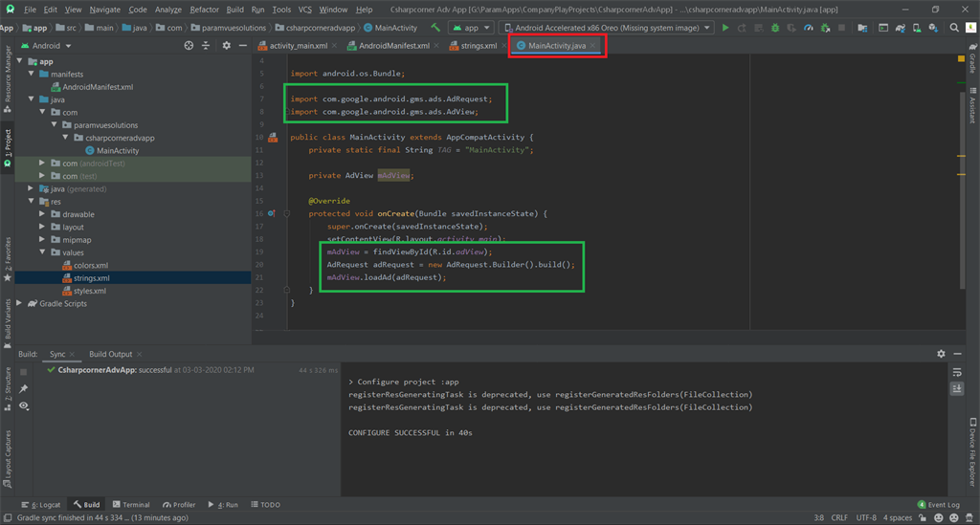This screenshot has width=980, height=525.
Task: Open the device selector Android Accelerated x86 Oreo
Action: 607,28
